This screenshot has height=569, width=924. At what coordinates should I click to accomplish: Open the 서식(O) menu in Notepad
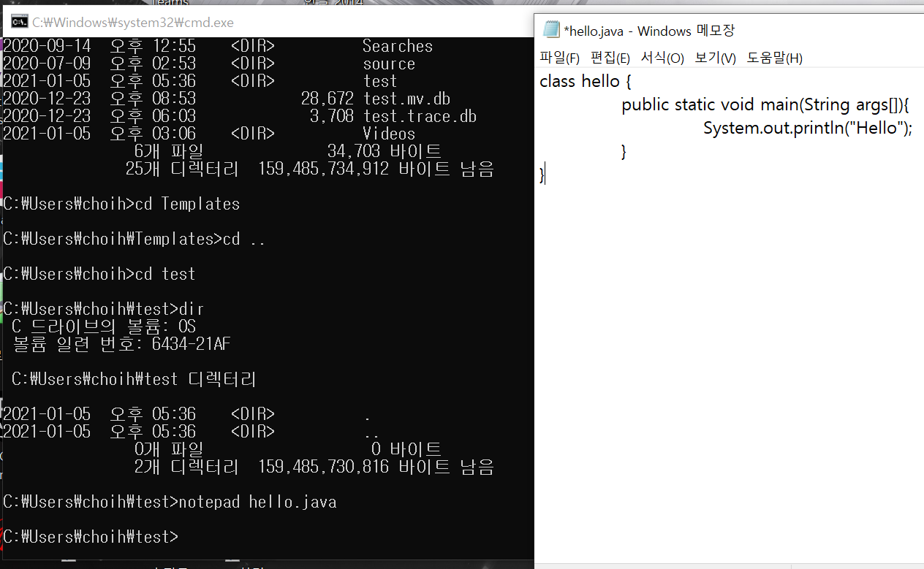[x=662, y=58]
